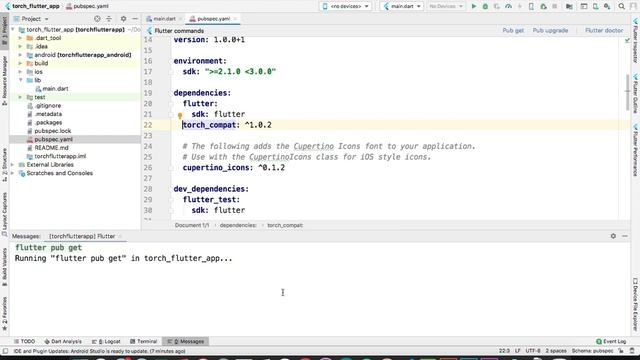Screen dimensions: 640x360
Task: Start debugging with the bug icon
Action: click(485, 6)
